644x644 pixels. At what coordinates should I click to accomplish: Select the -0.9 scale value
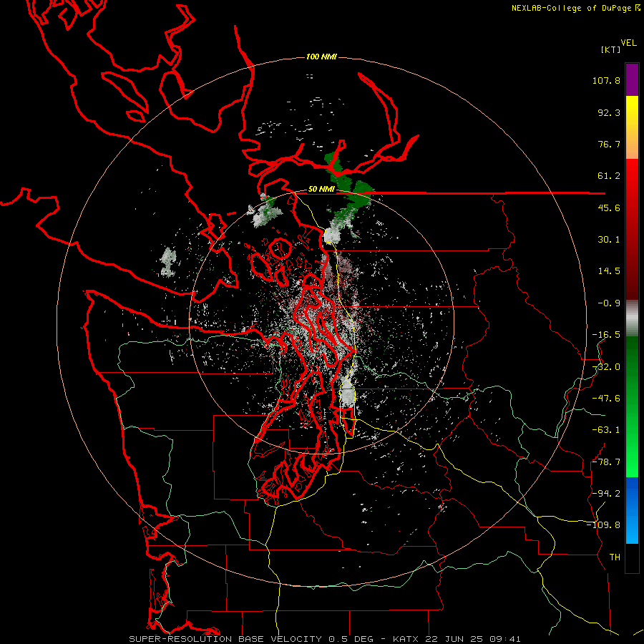pyautogui.click(x=609, y=303)
